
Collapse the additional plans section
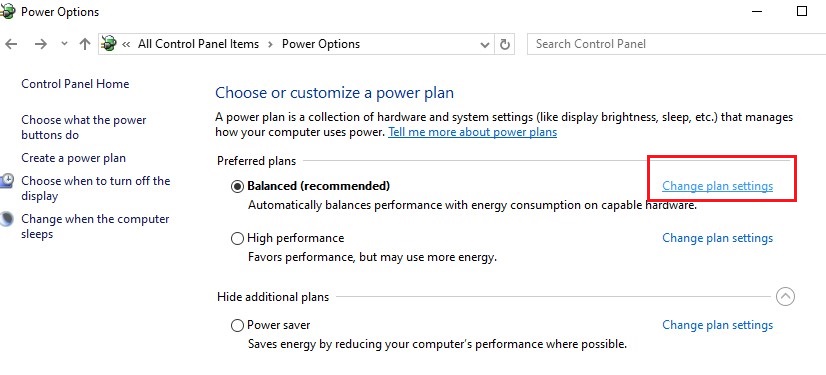[x=785, y=297]
